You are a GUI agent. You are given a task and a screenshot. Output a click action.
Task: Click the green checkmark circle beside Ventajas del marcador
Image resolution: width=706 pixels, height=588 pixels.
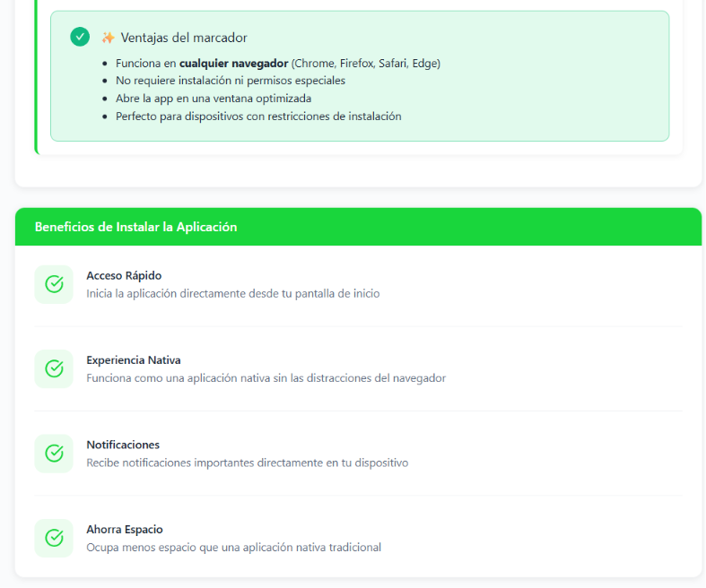(x=80, y=37)
